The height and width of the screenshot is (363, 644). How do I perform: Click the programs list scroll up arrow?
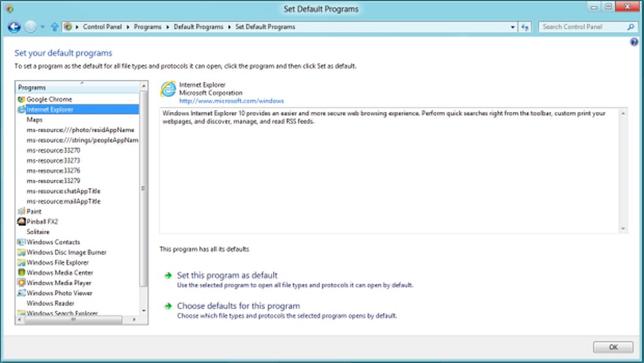coord(143,86)
